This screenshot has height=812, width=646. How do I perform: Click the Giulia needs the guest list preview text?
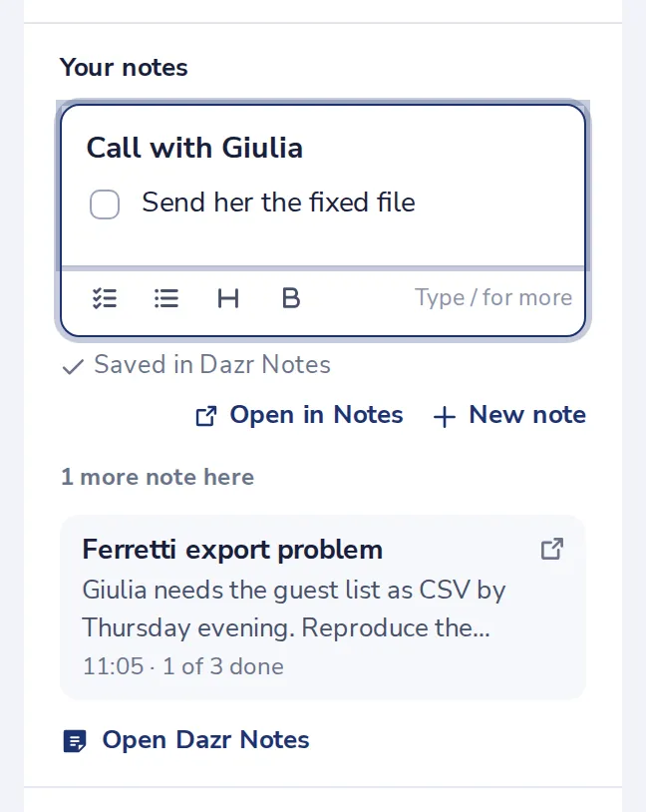coord(294,609)
